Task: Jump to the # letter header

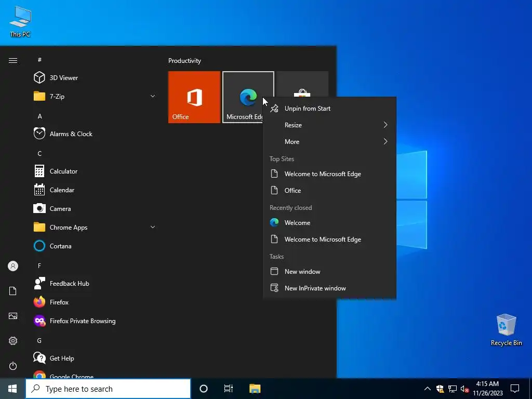Action: [39, 60]
